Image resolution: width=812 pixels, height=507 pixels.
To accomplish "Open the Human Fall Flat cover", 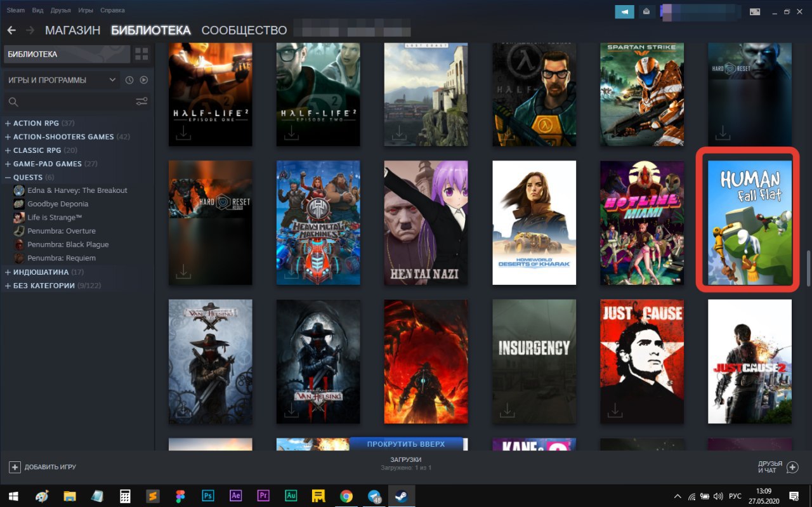I will tap(750, 222).
